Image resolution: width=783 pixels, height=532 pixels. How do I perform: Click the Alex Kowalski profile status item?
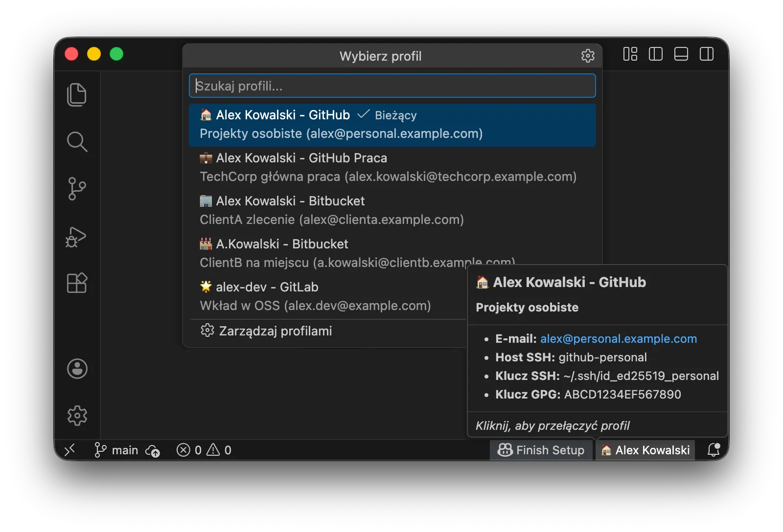click(x=645, y=450)
